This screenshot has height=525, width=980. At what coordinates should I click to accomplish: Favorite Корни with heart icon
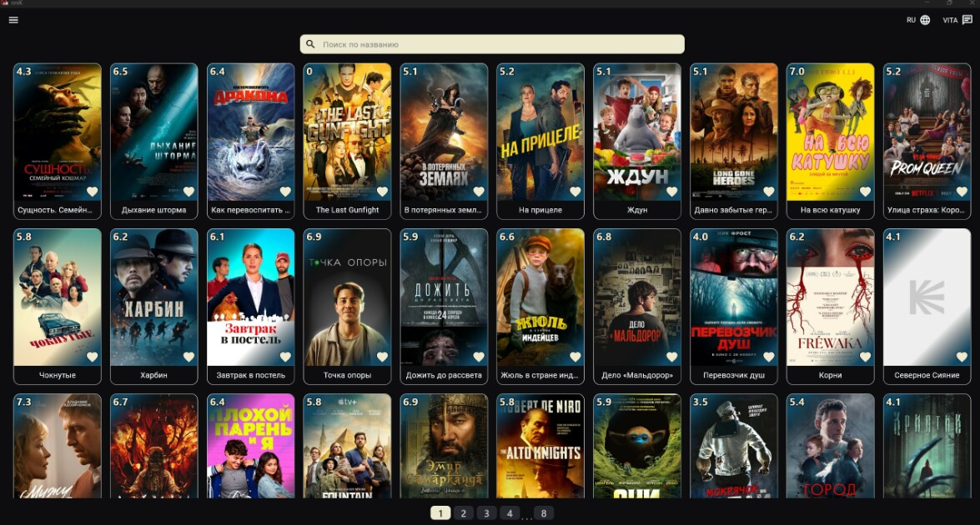pyautogui.click(x=866, y=357)
